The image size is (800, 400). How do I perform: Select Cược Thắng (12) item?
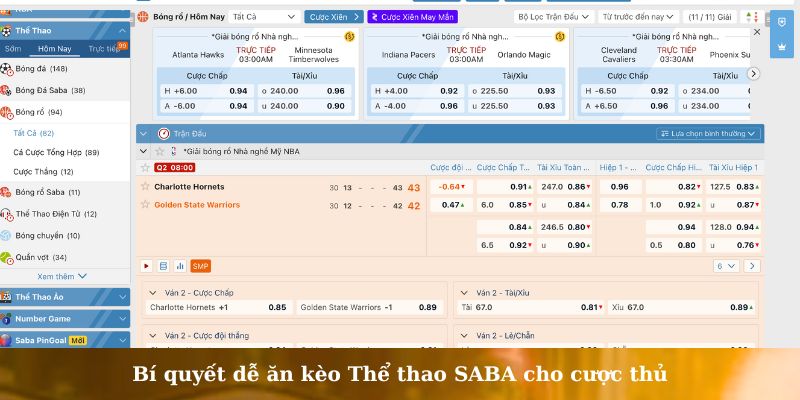(43, 172)
